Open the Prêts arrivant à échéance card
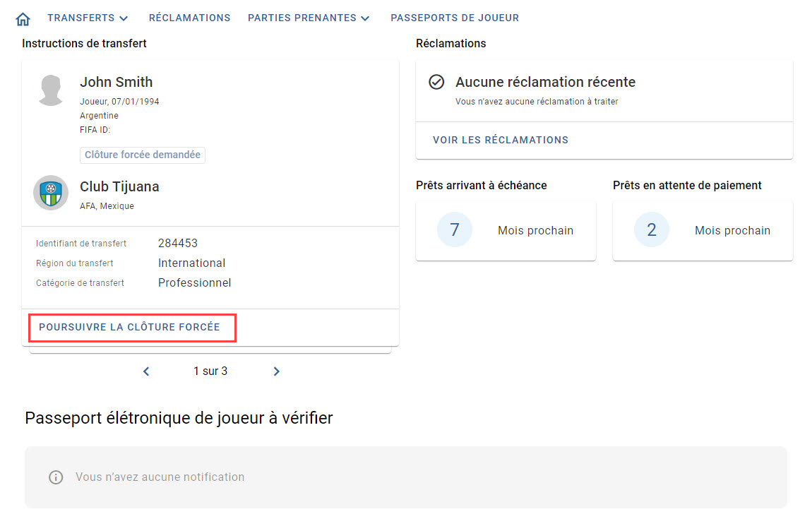 (506, 230)
